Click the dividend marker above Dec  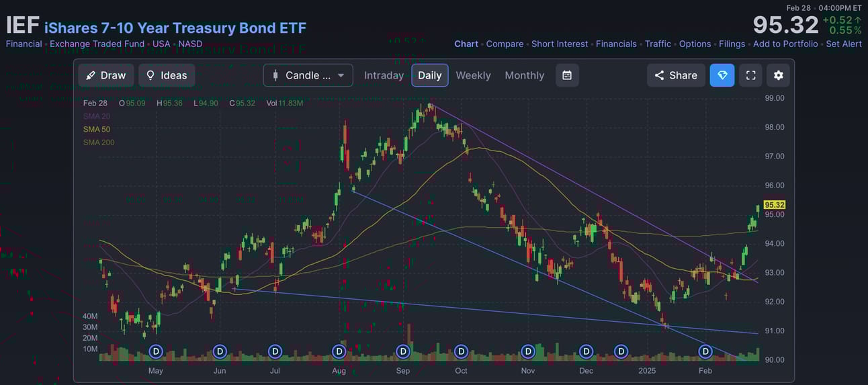click(587, 351)
